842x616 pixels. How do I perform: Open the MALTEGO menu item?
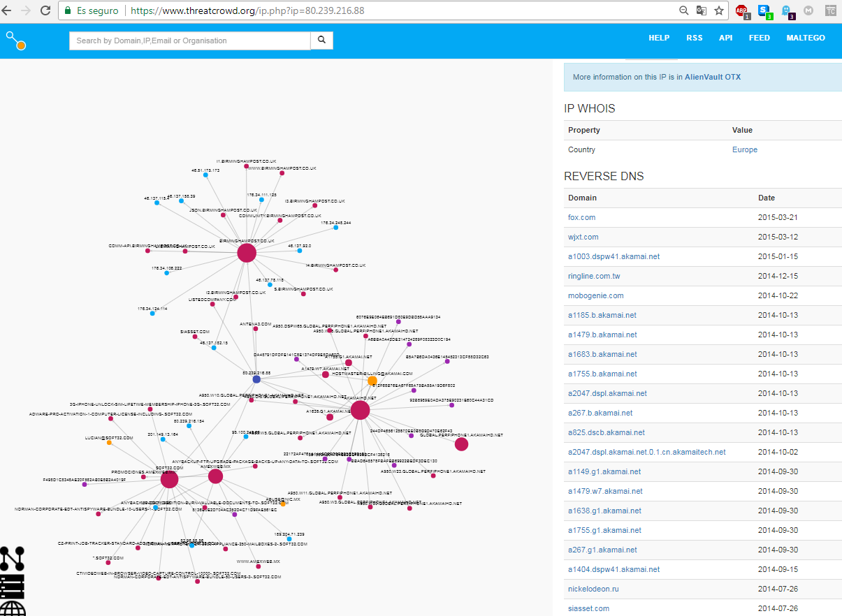click(805, 38)
